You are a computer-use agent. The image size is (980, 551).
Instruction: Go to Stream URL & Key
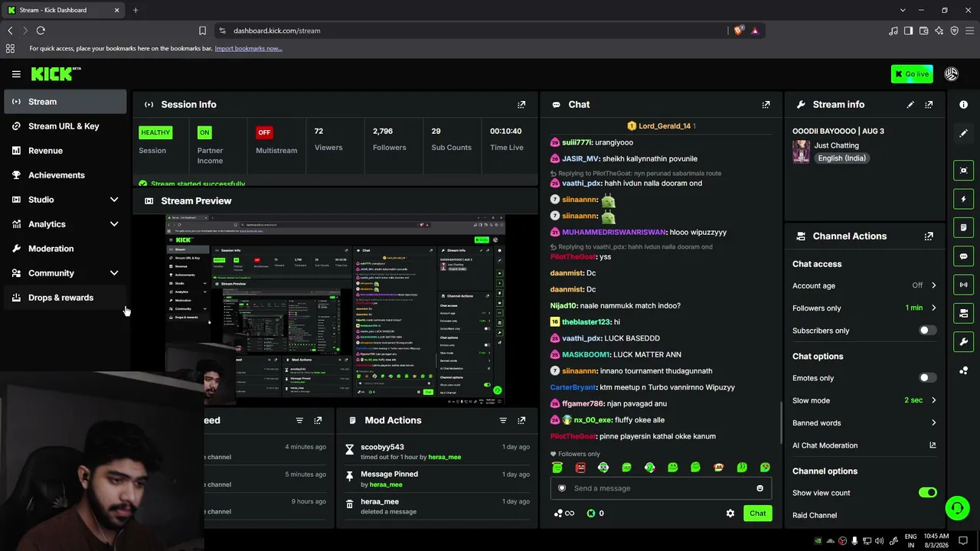click(65, 126)
